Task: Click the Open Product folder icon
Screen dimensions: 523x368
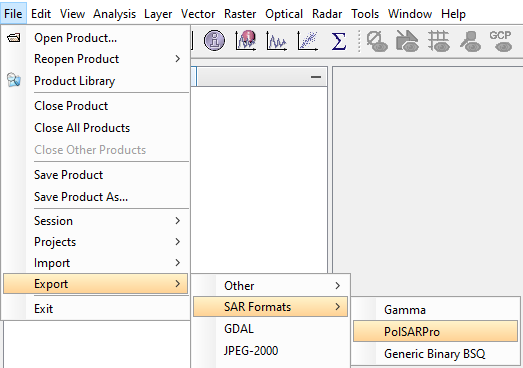Action: [x=14, y=38]
